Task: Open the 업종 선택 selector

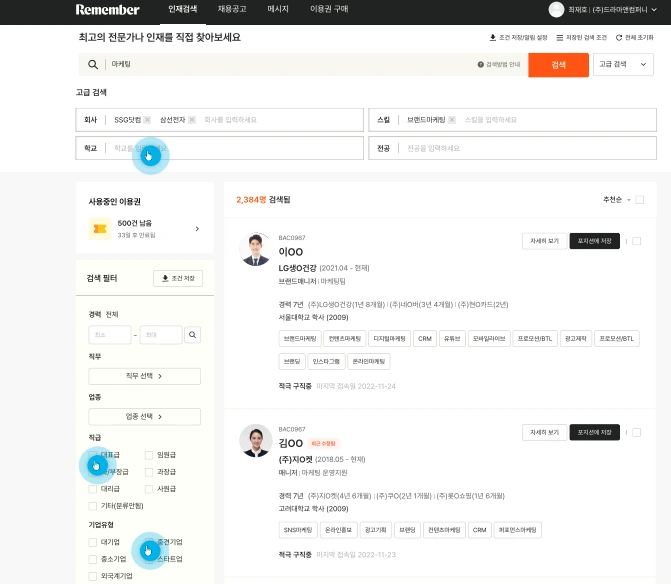Action: 145,416
